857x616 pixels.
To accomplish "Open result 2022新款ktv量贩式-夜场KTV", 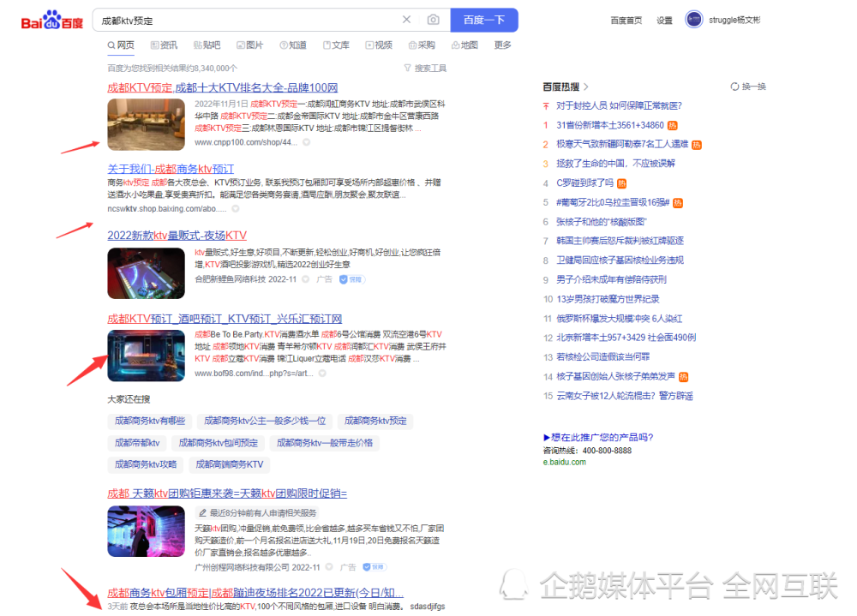I will point(177,236).
